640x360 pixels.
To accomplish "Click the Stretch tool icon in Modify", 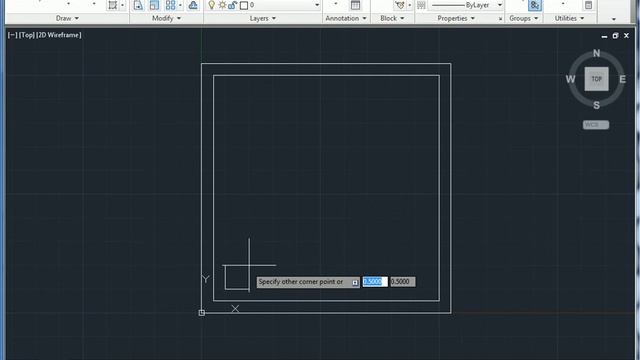I will coord(138,5).
